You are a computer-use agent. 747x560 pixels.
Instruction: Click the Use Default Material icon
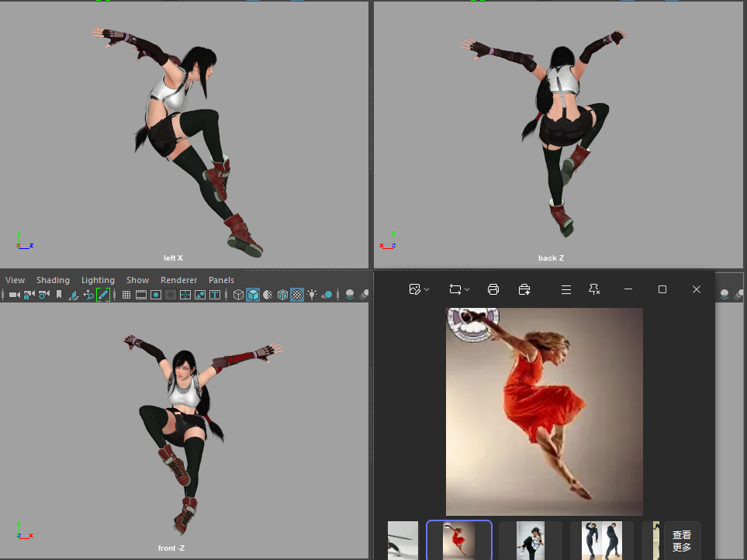click(x=268, y=295)
